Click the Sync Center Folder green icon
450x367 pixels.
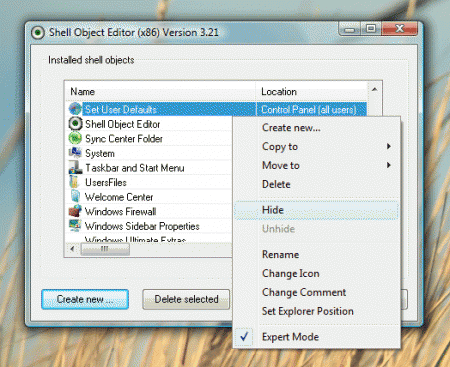click(x=75, y=138)
